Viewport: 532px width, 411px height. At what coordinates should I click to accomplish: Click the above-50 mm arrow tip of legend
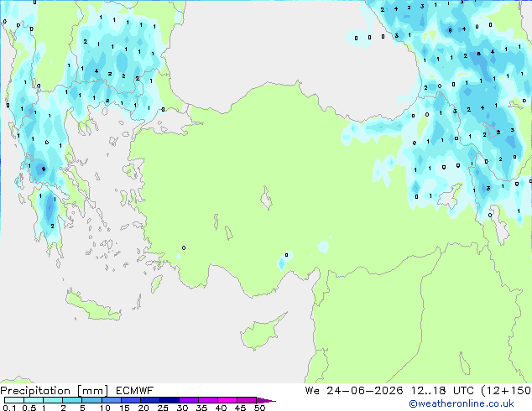[266, 400]
